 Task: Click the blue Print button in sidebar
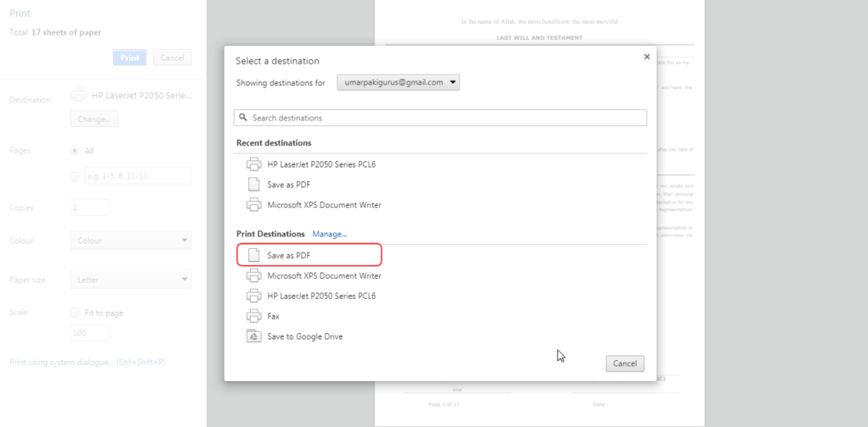click(x=130, y=58)
